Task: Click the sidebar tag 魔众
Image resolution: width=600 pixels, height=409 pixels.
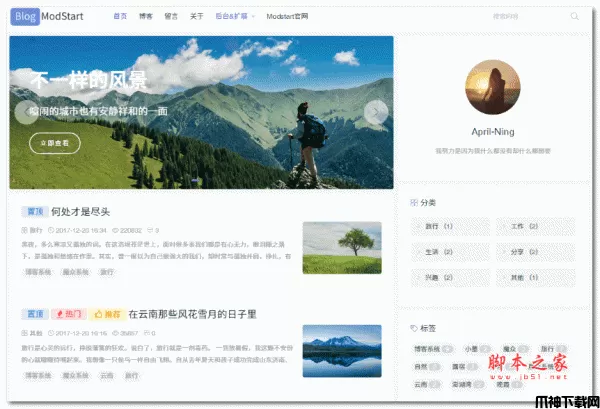Action: point(515,349)
